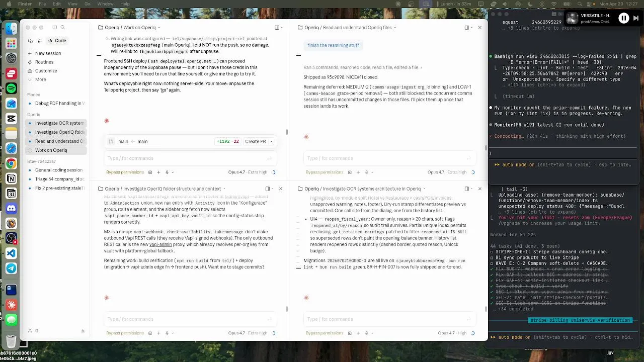This screenshot has height=362, width=644.
Task: Toggle split layout icon in OperIQ folder structure pane
Action: tap(268, 189)
